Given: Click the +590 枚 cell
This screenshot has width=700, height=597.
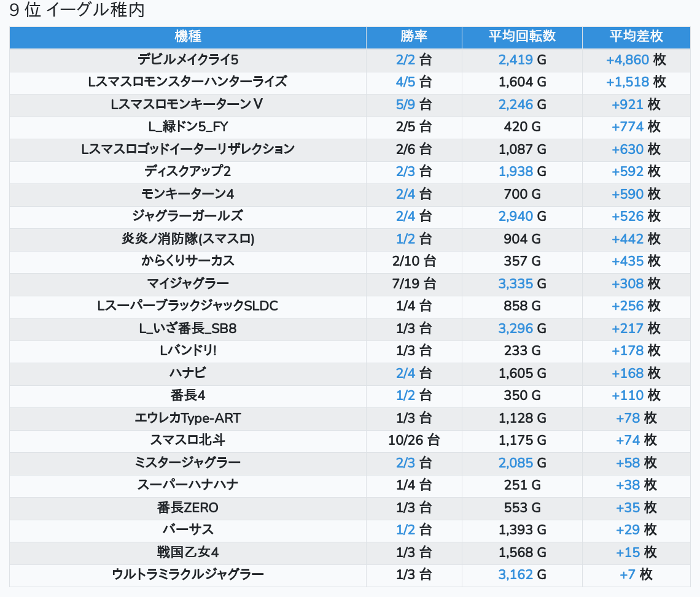Looking at the screenshot, I should [x=636, y=194].
